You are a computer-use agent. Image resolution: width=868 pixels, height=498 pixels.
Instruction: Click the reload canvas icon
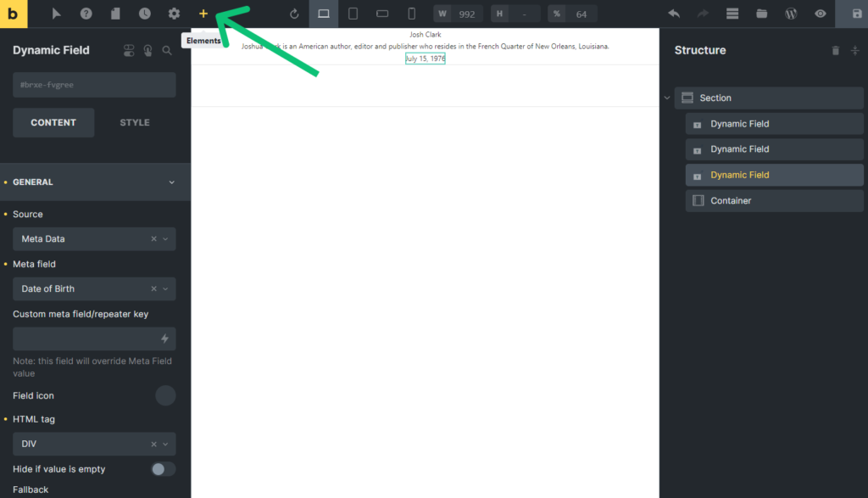tap(294, 14)
